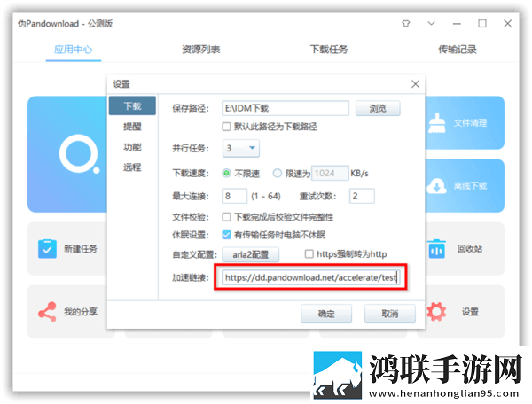Check 默认此路径为下载路径 checkbox
This screenshot has width=532, height=404.
coord(226,127)
